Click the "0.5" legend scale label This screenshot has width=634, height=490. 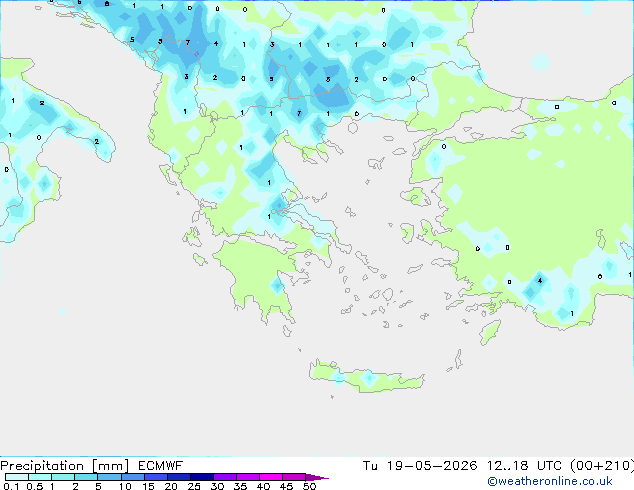35,486
